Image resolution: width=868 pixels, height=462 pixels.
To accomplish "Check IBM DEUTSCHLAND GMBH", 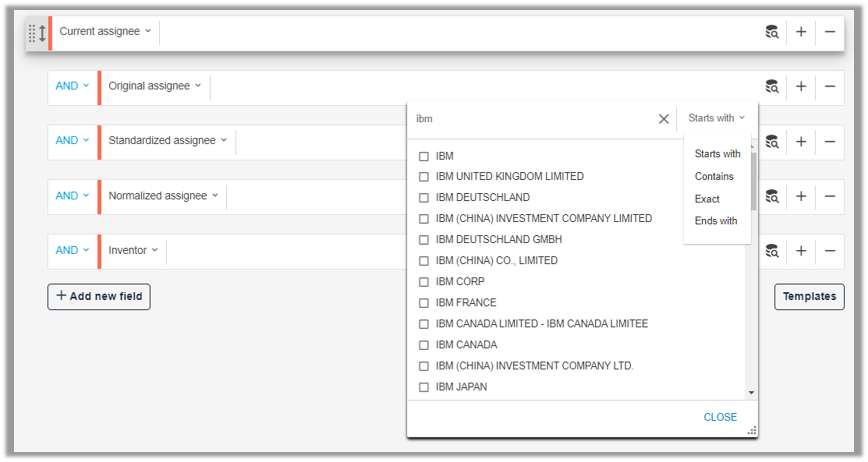I will (x=424, y=240).
